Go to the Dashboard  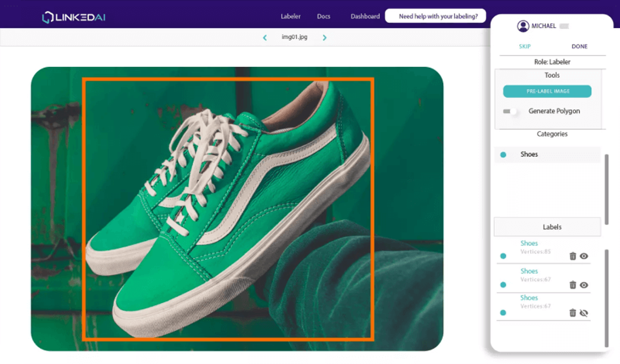coord(365,16)
